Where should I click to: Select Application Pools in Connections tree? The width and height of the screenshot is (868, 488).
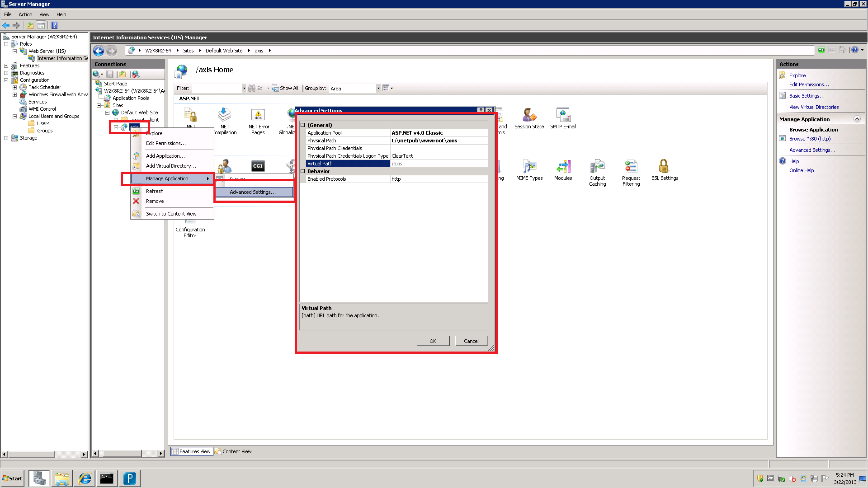coord(130,98)
